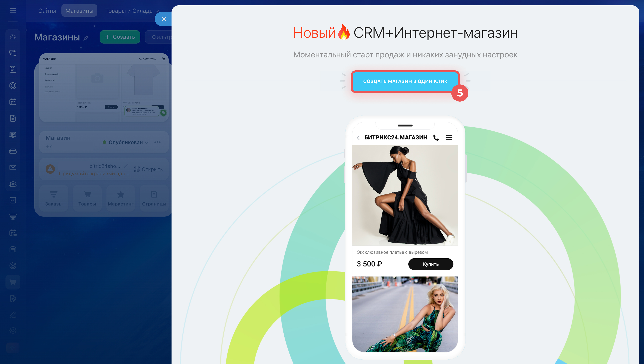644x364 pixels.
Task: Open the mail envelope icon in the sidebar
Action: [x=13, y=167]
